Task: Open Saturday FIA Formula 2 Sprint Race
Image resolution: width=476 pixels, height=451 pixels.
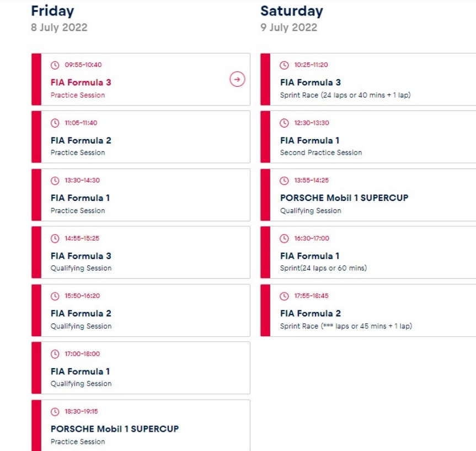Action: [x=311, y=314]
